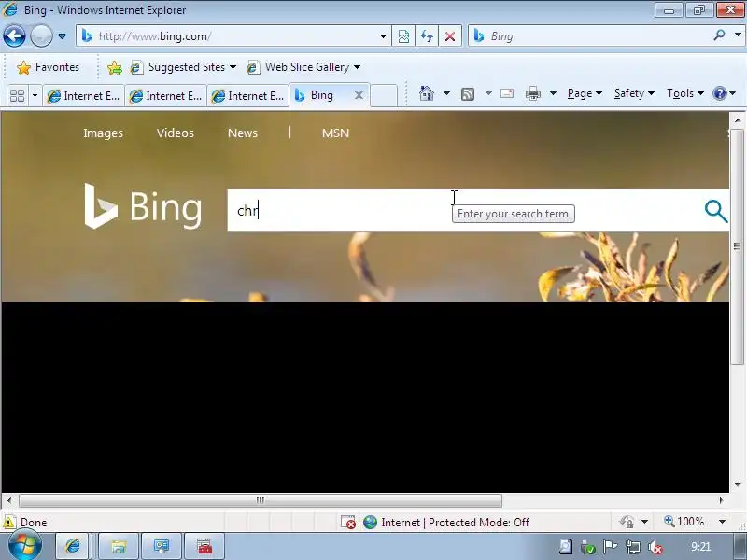Click the Windows Start orb

[x=24, y=546]
